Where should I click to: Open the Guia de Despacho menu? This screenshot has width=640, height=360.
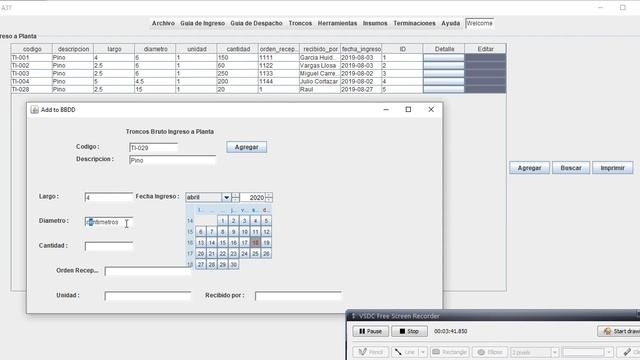point(256,23)
